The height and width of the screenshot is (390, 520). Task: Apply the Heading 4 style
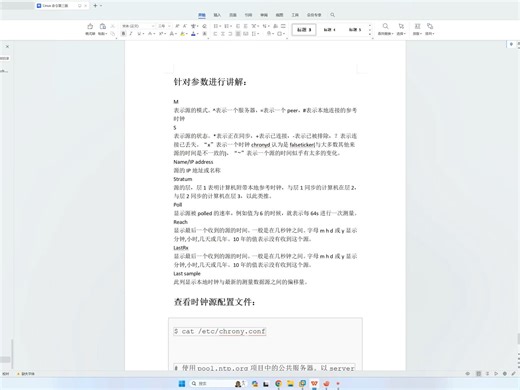click(329, 30)
